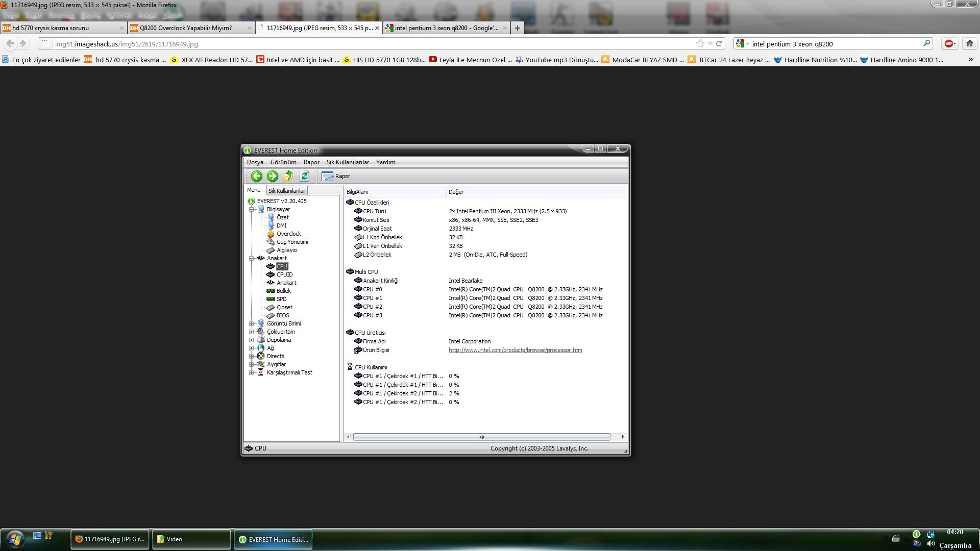Viewport: 980px width, 551px height.
Task: Click EVEREST v2.20.405 root node
Action: tap(281, 201)
